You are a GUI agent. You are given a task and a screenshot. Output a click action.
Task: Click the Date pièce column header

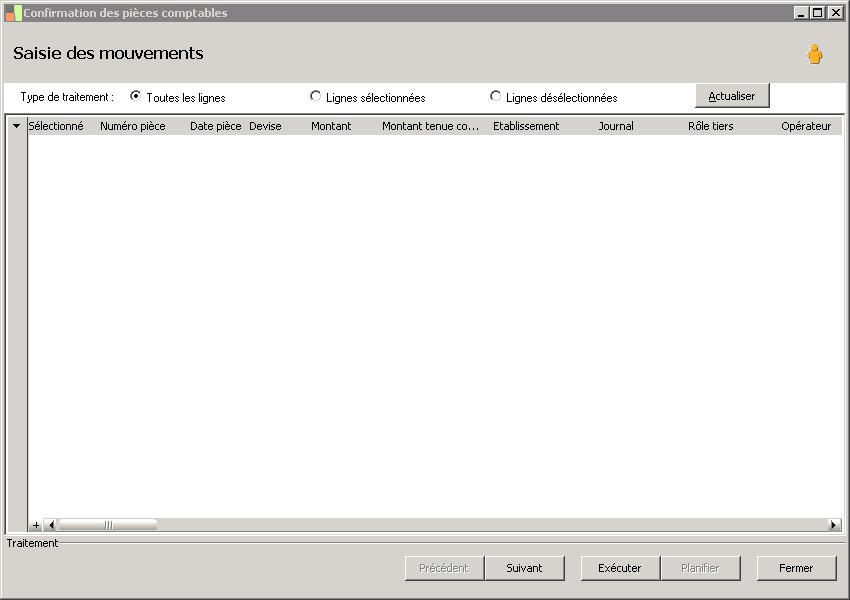point(215,126)
